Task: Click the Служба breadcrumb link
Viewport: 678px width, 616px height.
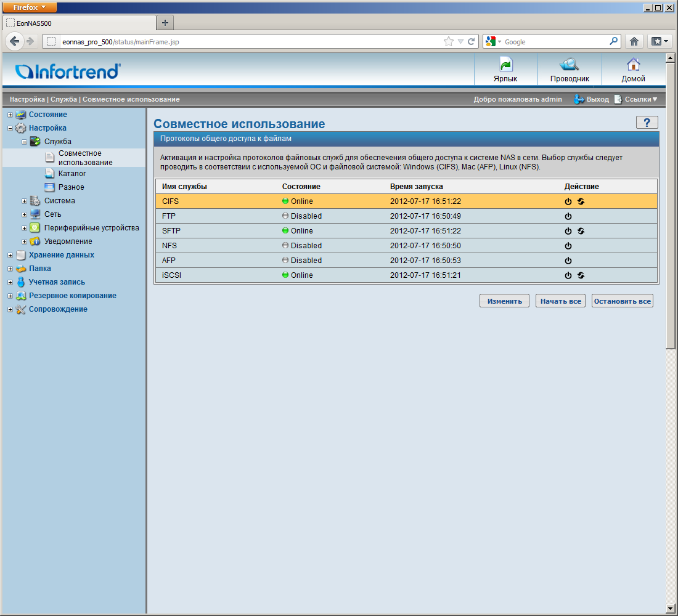Action: [x=63, y=99]
